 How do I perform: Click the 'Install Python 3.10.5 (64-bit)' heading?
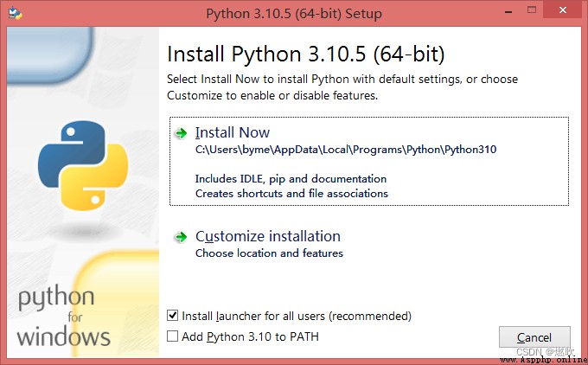[x=306, y=54]
